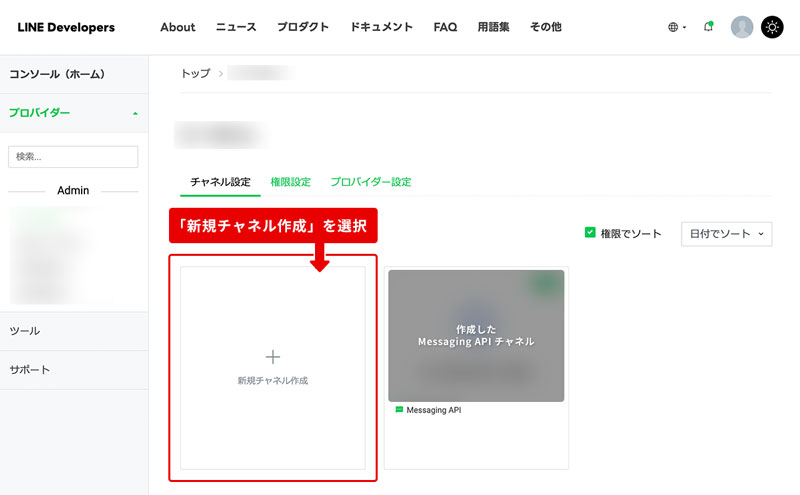Click the green Messaging API chat icon
This screenshot has width=800, height=495.
click(x=399, y=410)
